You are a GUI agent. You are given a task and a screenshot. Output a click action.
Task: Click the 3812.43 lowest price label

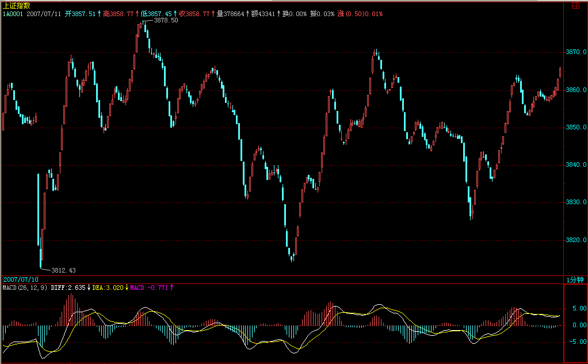click(x=63, y=270)
